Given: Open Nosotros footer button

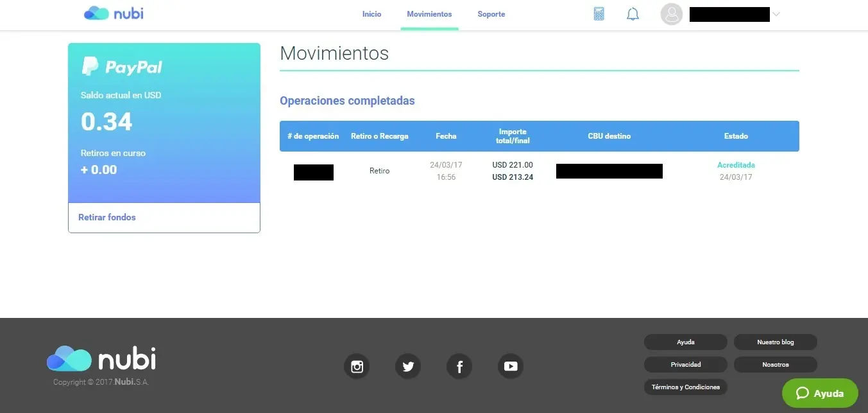Looking at the screenshot, I should pos(776,365).
